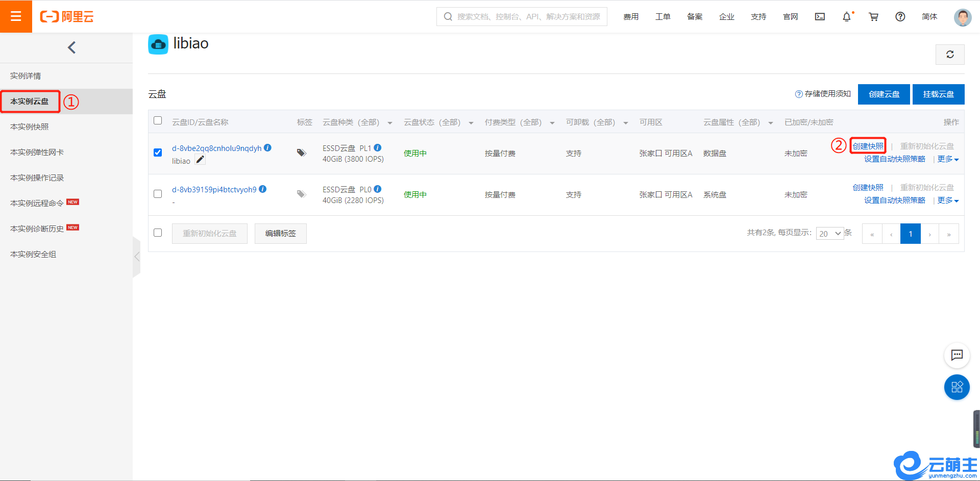Open the chat feedback floating icon
This screenshot has width=980, height=481.
point(957,355)
